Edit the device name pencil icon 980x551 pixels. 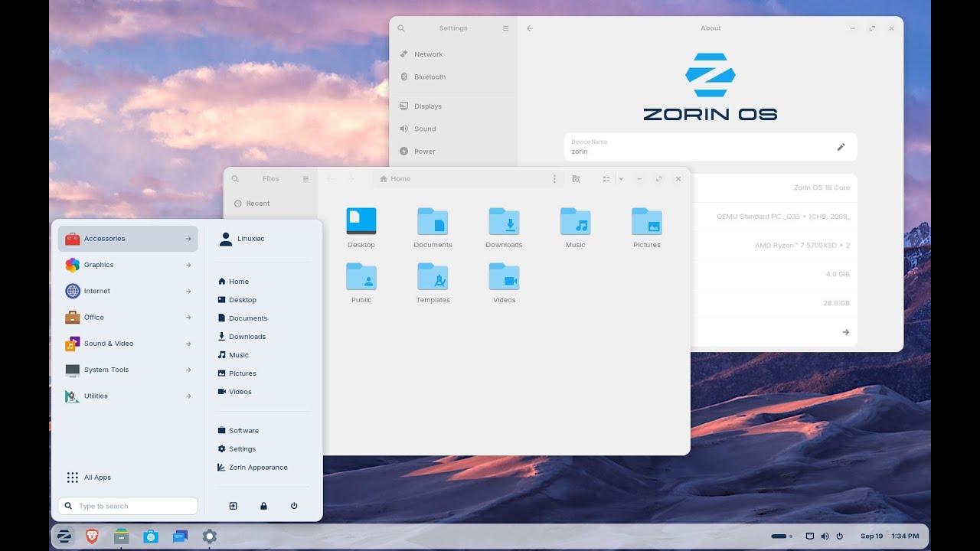(x=841, y=147)
